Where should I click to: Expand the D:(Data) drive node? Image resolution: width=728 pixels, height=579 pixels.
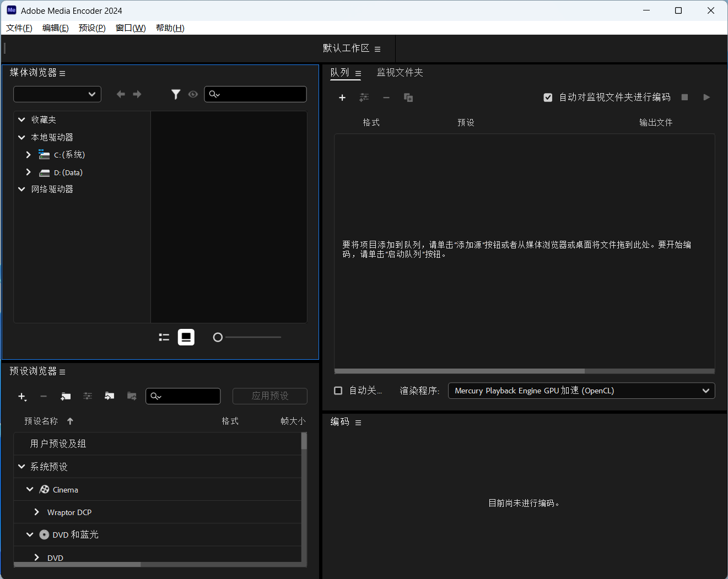point(28,172)
